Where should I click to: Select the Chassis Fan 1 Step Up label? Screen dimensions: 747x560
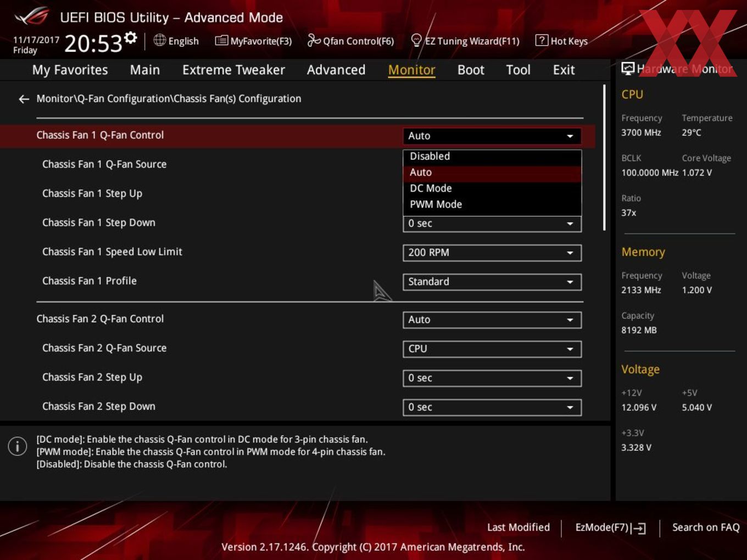92,193
